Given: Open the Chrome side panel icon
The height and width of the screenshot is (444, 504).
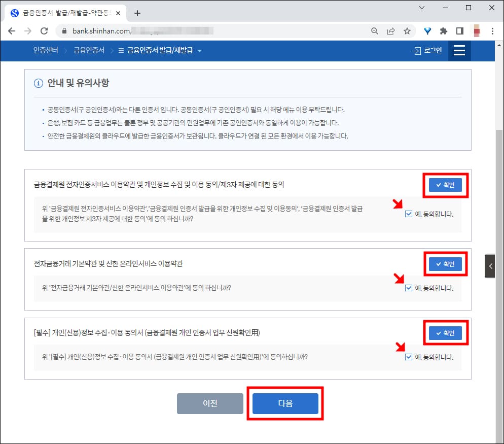Looking at the screenshot, I should tap(460, 30).
